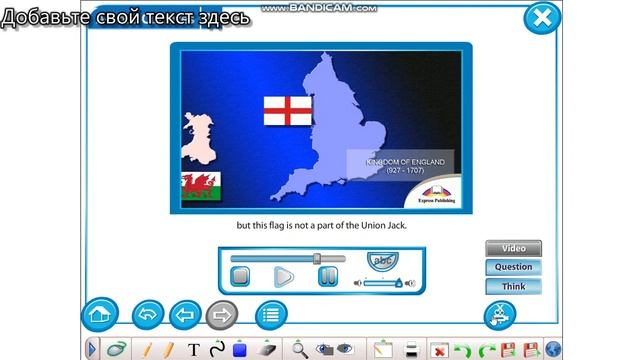Select the thin pen tool
The width and height of the screenshot is (640, 360).
pyautogui.click(x=148, y=350)
